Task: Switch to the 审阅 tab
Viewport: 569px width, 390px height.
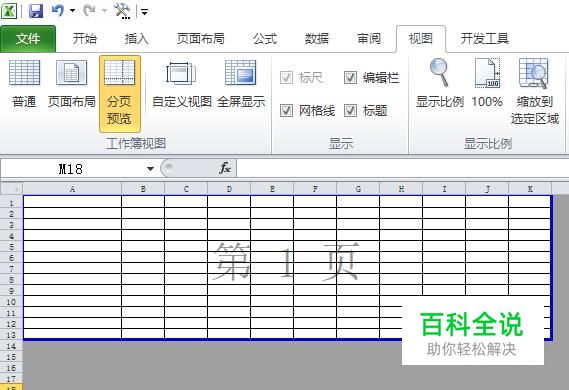Action: click(x=369, y=38)
